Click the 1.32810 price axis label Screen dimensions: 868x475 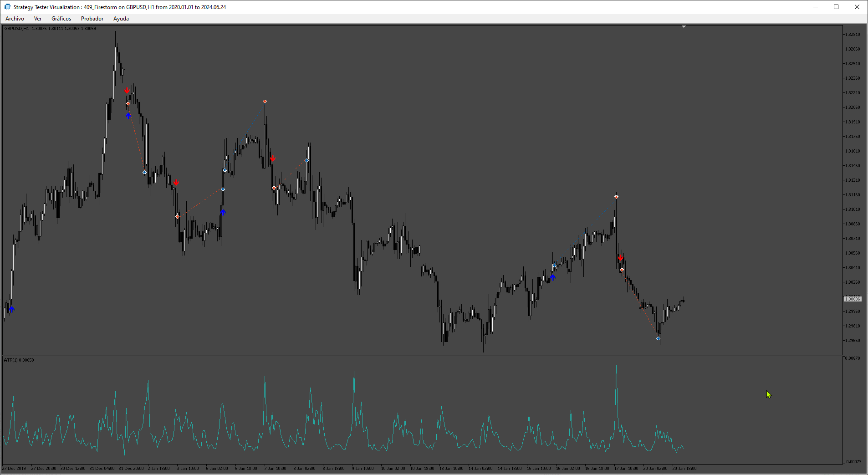tap(853, 35)
